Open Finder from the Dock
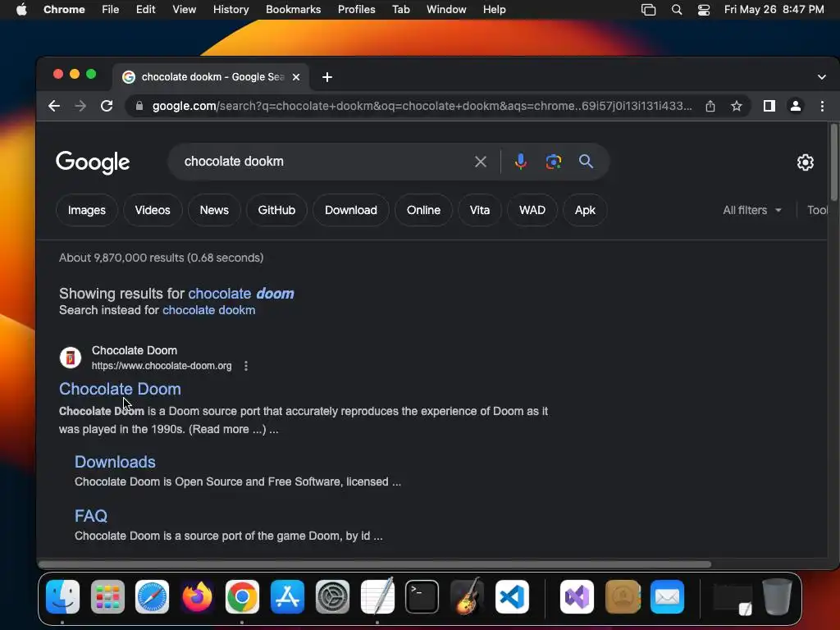Image resolution: width=840 pixels, height=630 pixels. coord(62,597)
